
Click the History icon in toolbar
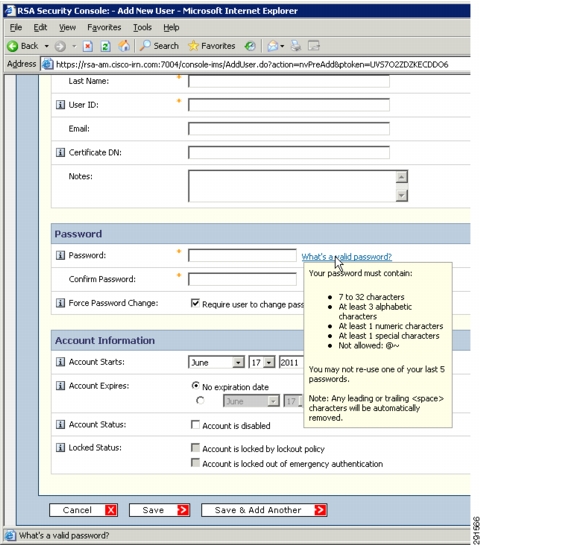(x=250, y=46)
